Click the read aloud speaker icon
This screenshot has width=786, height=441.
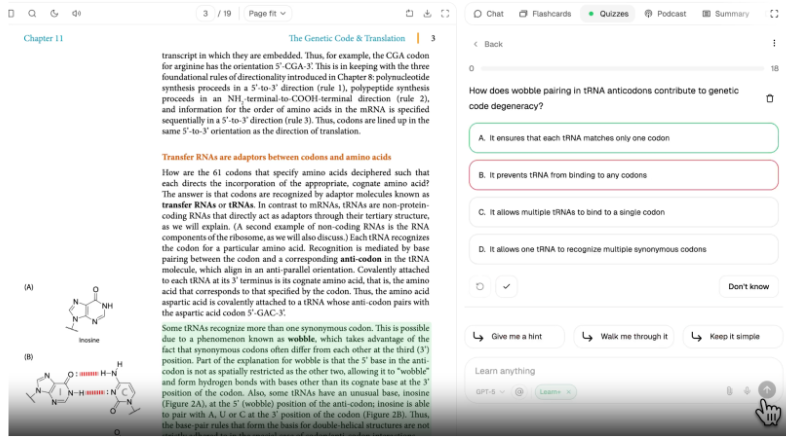point(74,14)
